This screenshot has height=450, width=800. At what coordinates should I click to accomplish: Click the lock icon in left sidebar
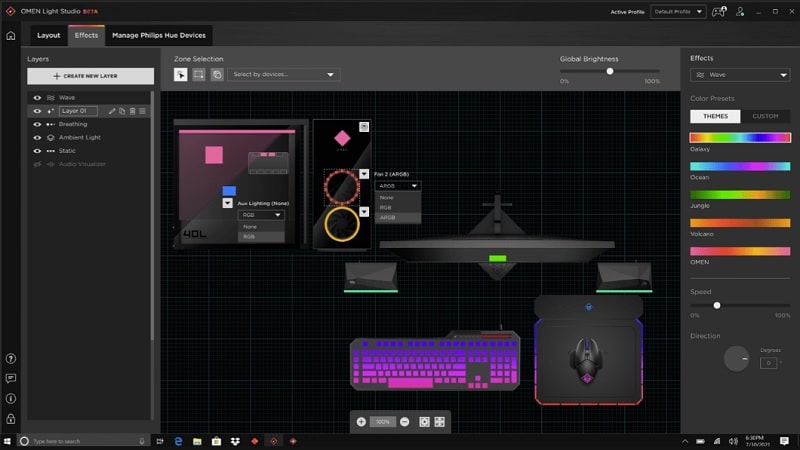(x=11, y=419)
